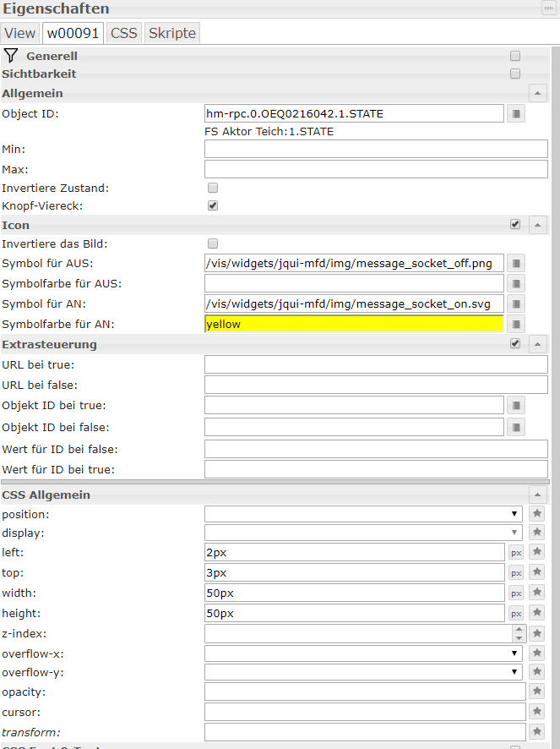Open the overflow-y dropdown

(x=363, y=672)
